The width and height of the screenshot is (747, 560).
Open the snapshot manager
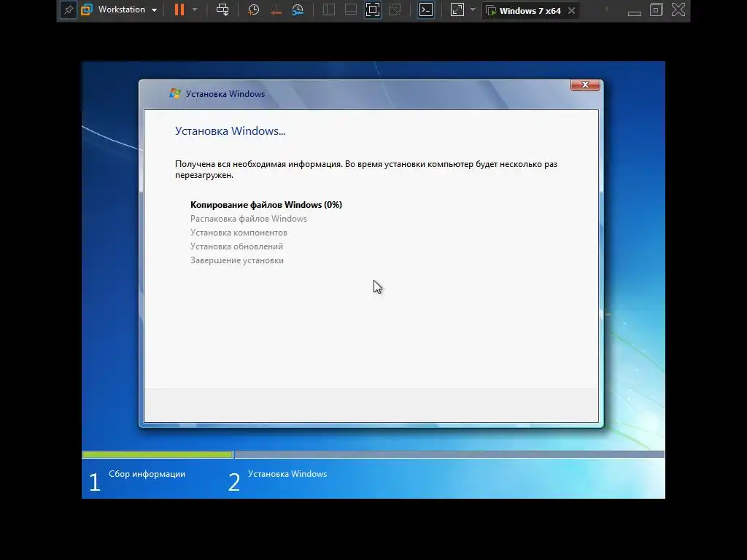(298, 9)
